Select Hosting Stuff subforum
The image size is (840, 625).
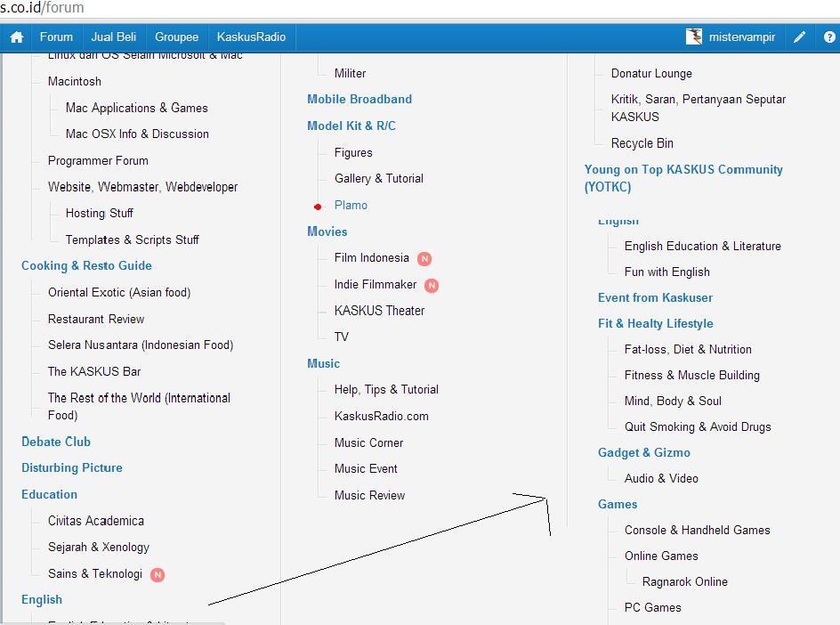[99, 214]
